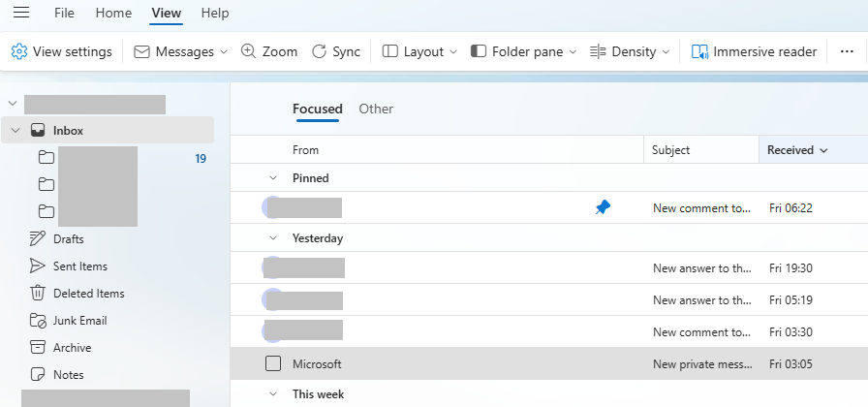Viewport: 868px width, 407px height.
Task: Click the Zoom magnifier icon
Action: pos(249,51)
